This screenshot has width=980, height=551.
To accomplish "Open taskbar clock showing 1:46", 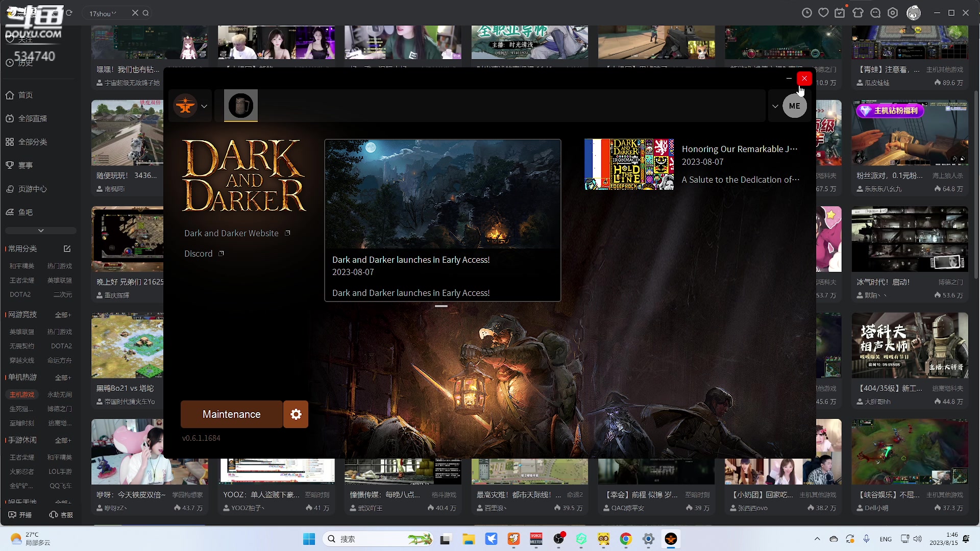I will (944, 539).
